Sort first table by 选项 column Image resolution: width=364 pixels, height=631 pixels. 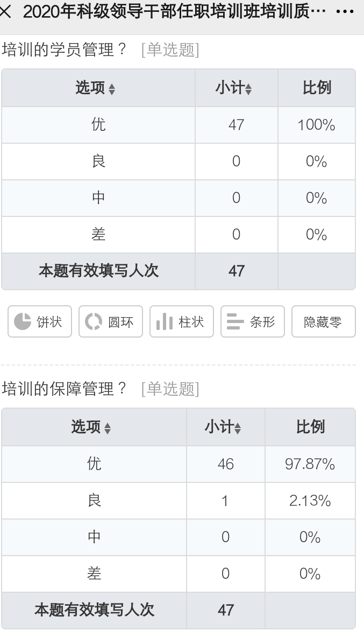[96, 88]
